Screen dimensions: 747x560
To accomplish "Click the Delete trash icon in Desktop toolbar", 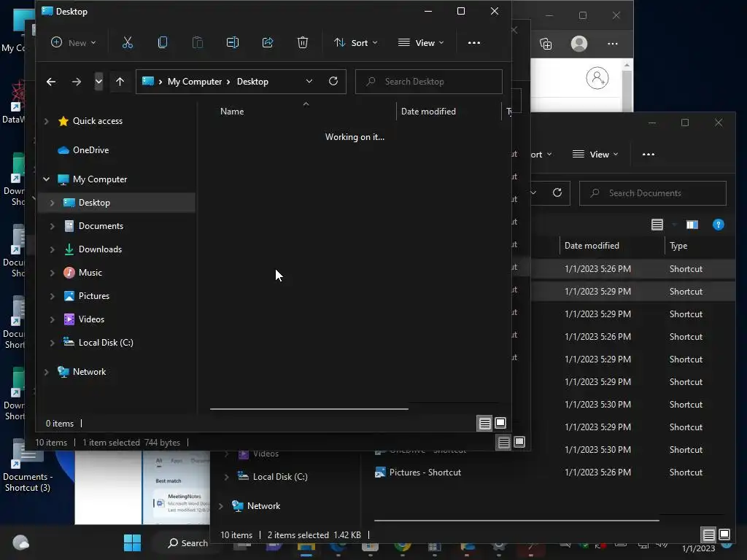I will (x=303, y=43).
